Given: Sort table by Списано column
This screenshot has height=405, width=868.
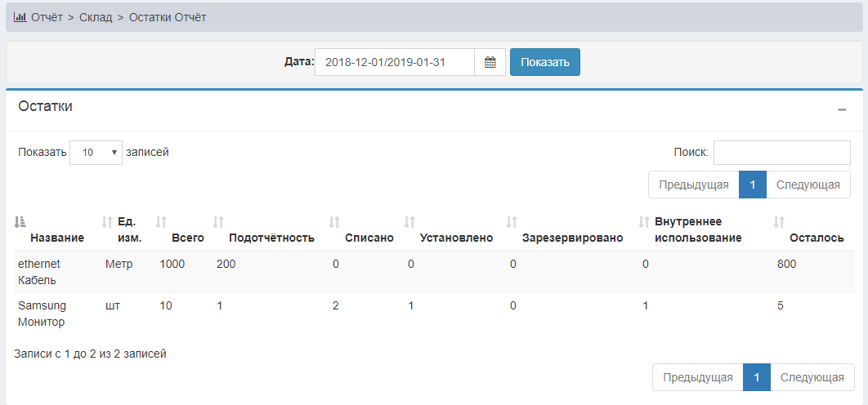Looking at the screenshot, I should click(369, 238).
